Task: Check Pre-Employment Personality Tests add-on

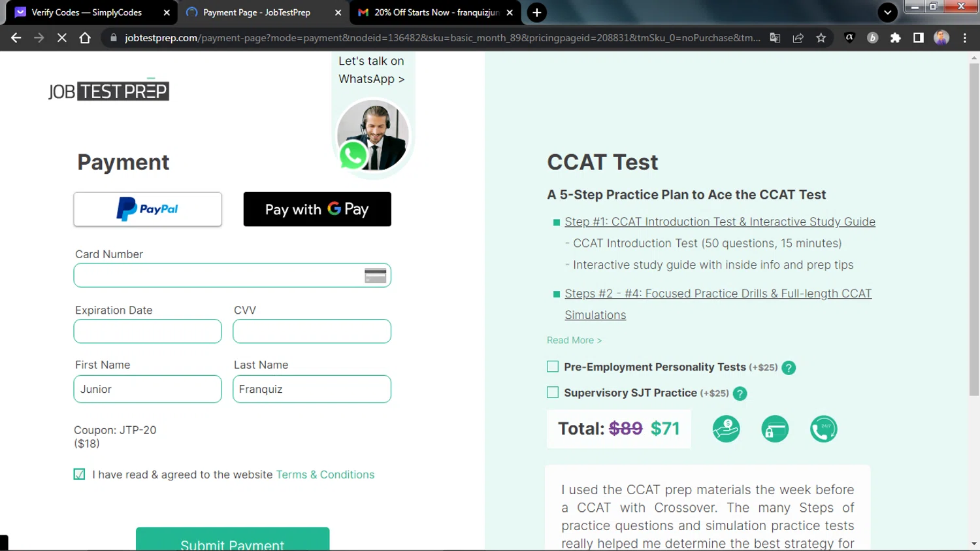Action: (553, 367)
